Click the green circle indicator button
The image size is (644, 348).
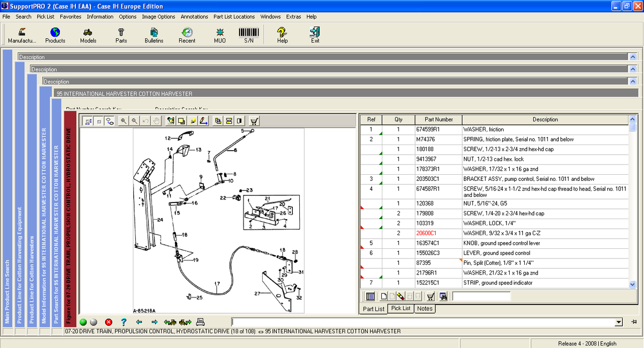pyautogui.click(x=83, y=322)
